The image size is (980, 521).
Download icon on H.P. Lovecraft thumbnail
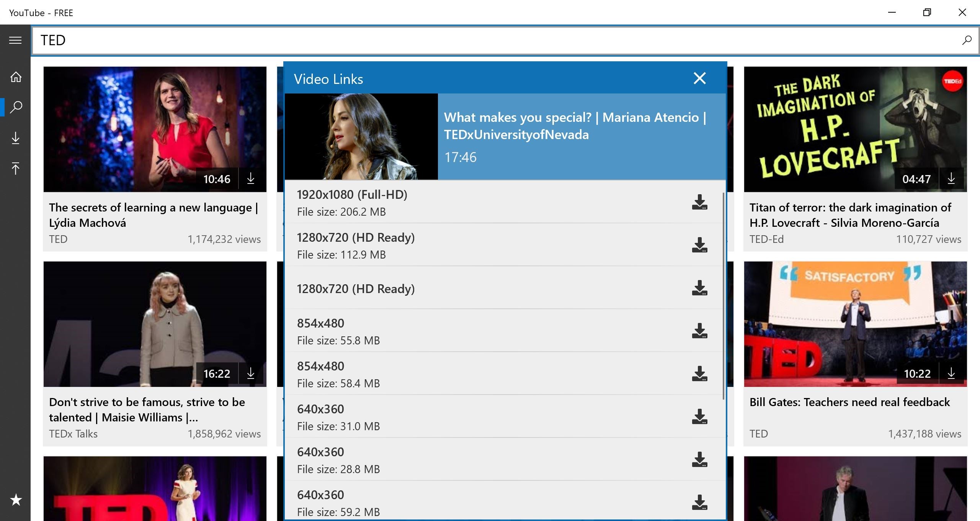point(951,179)
